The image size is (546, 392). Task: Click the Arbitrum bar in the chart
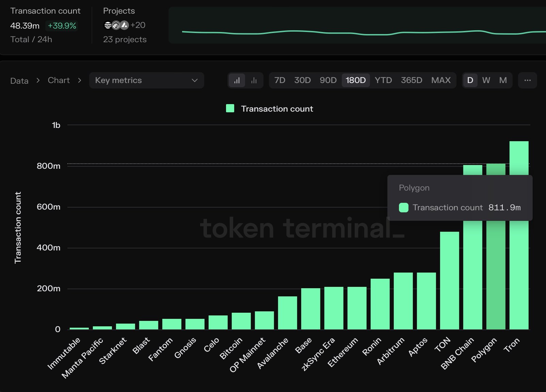point(403,301)
